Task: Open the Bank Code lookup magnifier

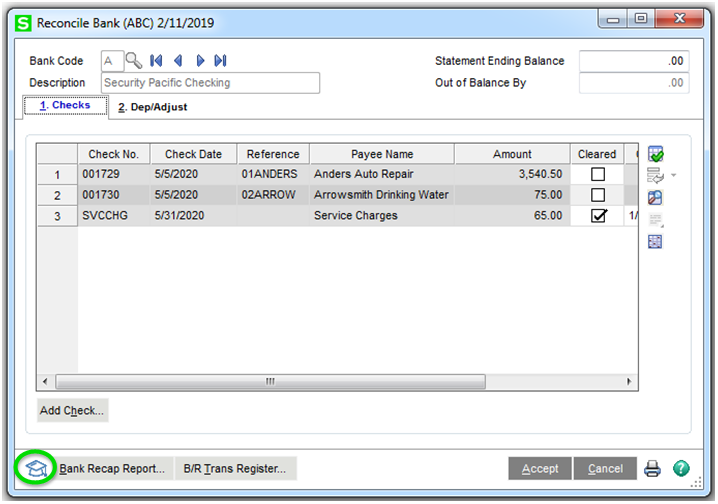Action: tap(134, 61)
